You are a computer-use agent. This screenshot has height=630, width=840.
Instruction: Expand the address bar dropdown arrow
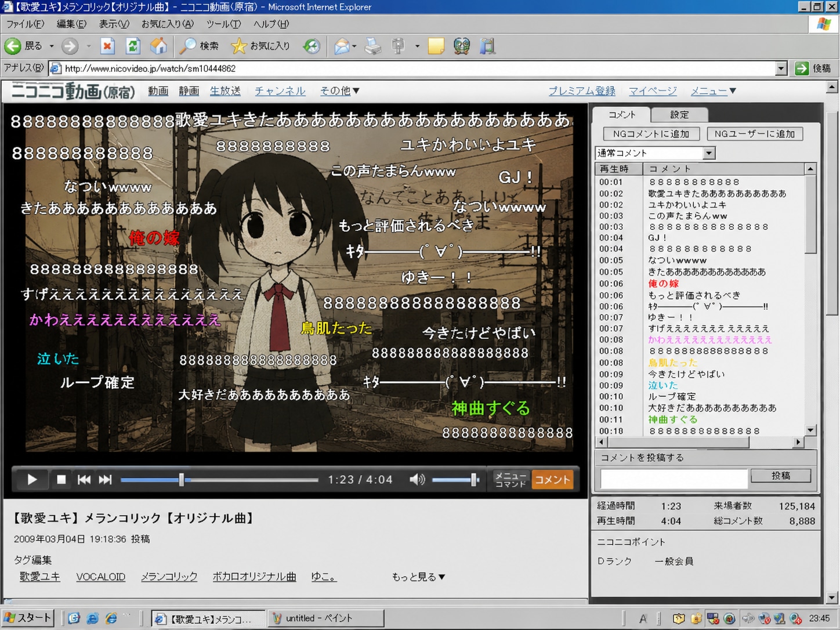point(781,68)
